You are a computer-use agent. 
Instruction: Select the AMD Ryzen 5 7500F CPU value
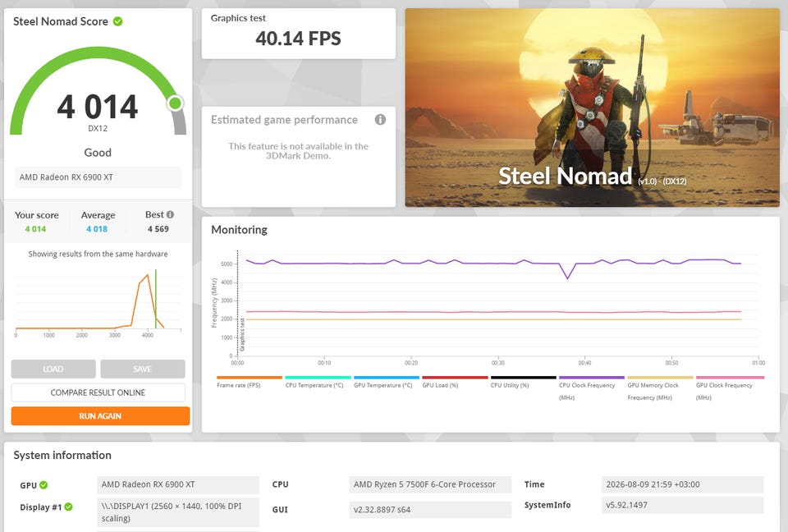(430, 484)
